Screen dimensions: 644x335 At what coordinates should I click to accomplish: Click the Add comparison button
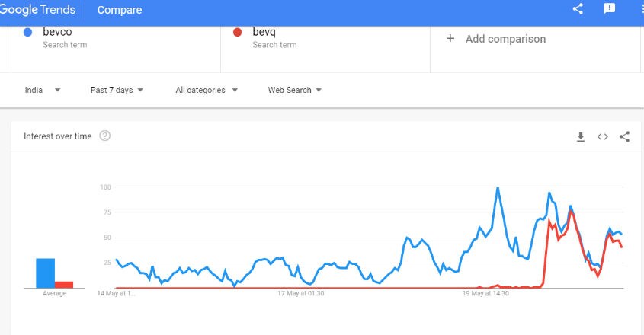(x=496, y=39)
